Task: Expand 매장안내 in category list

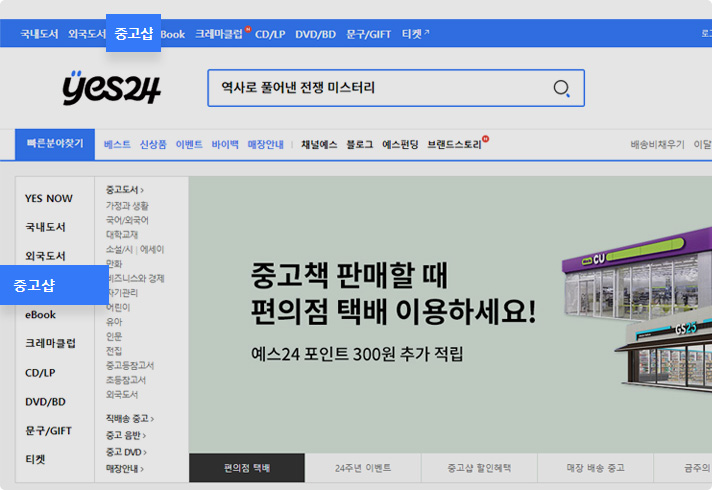Action: click(125, 469)
